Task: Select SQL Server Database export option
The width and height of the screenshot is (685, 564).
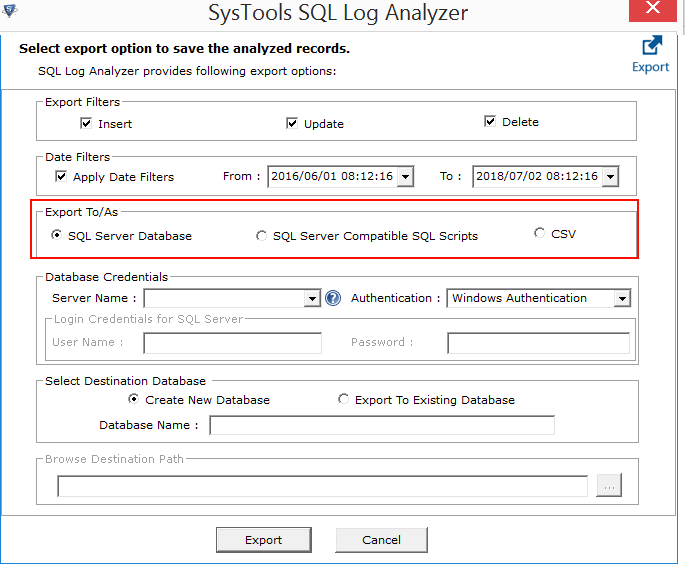Action: tap(56, 235)
